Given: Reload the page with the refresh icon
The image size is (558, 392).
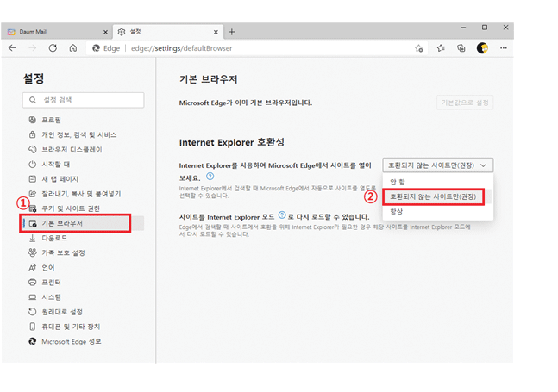Looking at the screenshot, I should pyautogui.click(x=53, y=48).
